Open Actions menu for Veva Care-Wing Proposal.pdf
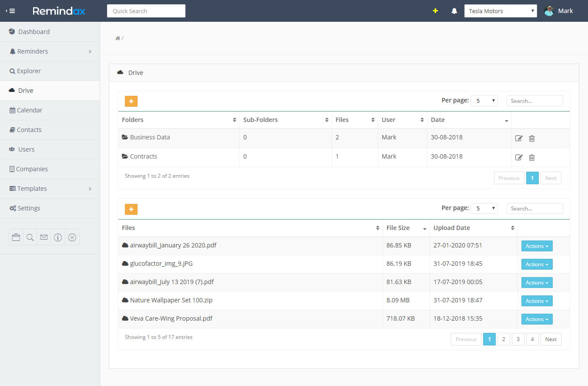 [x=537, y=319]
